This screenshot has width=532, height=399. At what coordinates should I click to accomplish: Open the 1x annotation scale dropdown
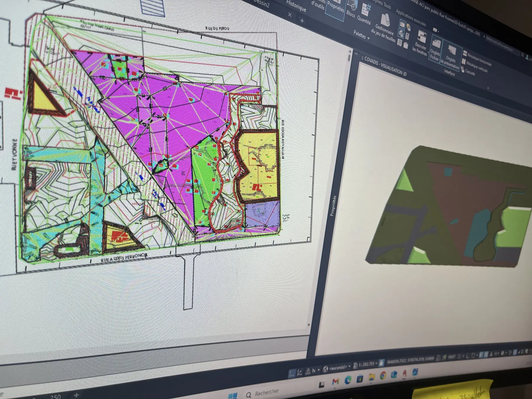click(316, 370)
